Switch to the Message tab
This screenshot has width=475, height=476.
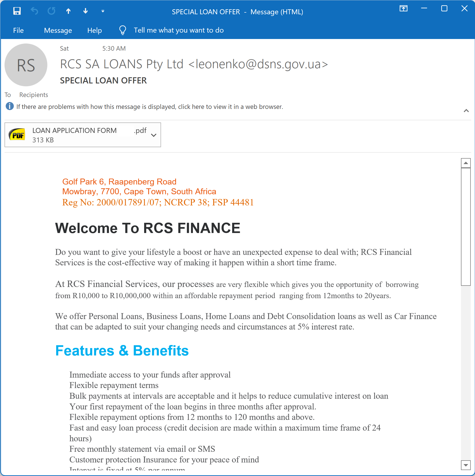[x=58, y=30]
